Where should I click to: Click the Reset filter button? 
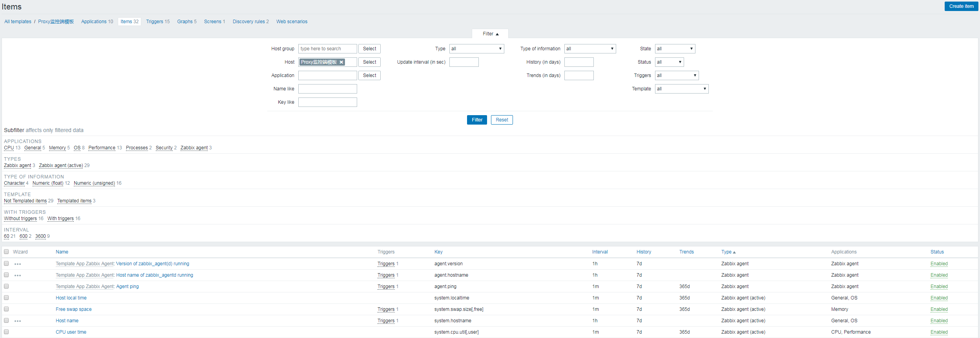(x=502, y=120)
